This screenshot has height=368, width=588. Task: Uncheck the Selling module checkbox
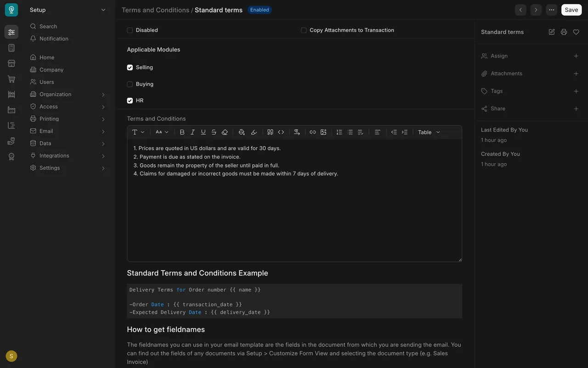(x=130, y=68)
